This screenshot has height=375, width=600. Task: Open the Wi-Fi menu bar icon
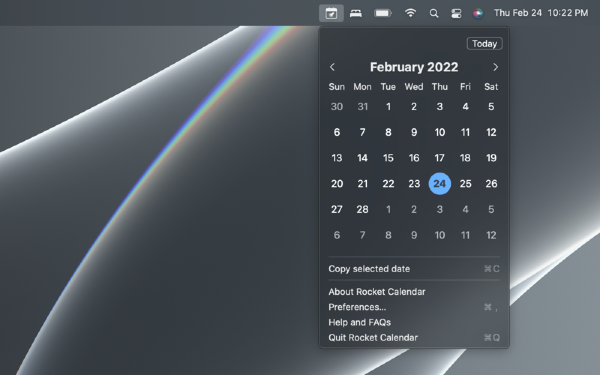(x=410, y=13)
